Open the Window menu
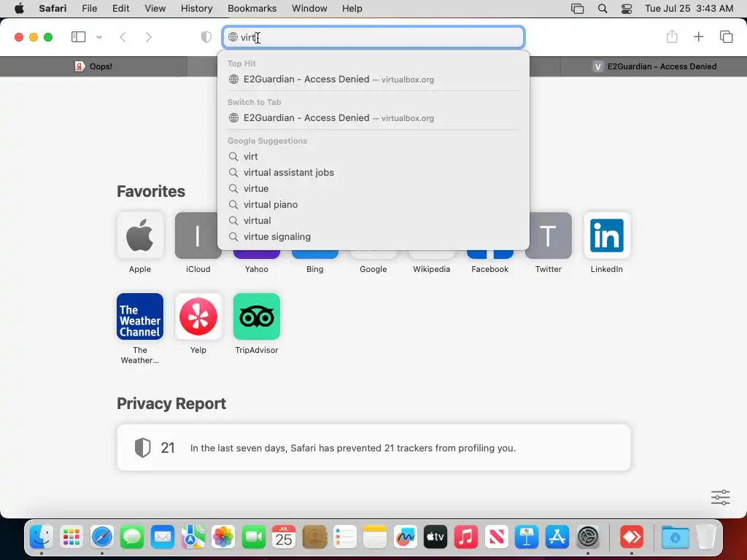 pos(309,9)
